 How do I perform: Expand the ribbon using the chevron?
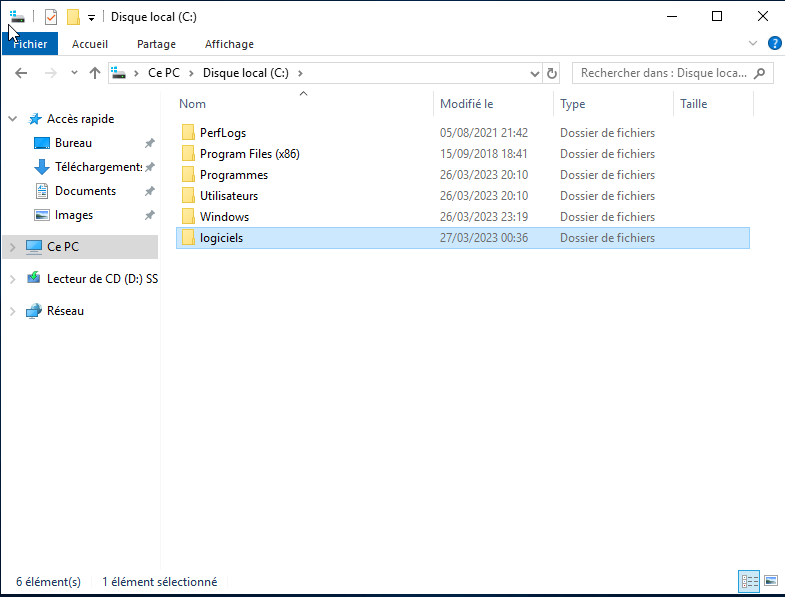[x=754, y=43]
